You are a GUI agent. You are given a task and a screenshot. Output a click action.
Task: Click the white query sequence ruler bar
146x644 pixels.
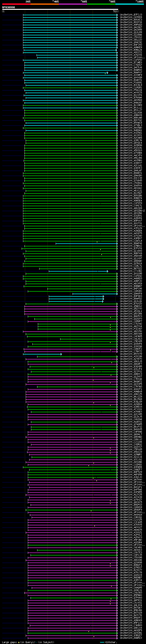point(60,9)
